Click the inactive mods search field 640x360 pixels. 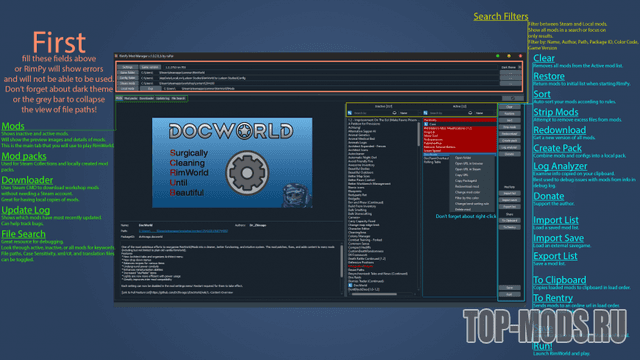click(372, 113)
